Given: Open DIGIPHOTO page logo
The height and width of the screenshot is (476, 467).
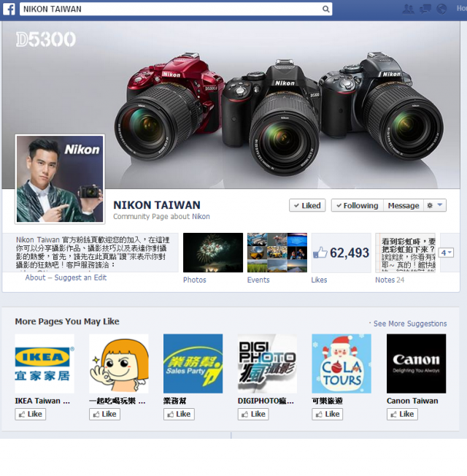Looking at the screenshot, I should click(x=267, y=364).
